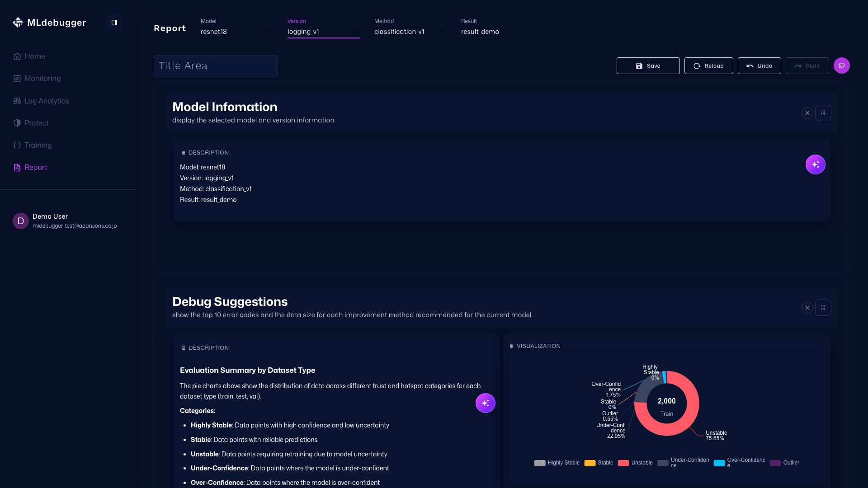Expand the Model dropdown showing resnet18

point(236,32)
